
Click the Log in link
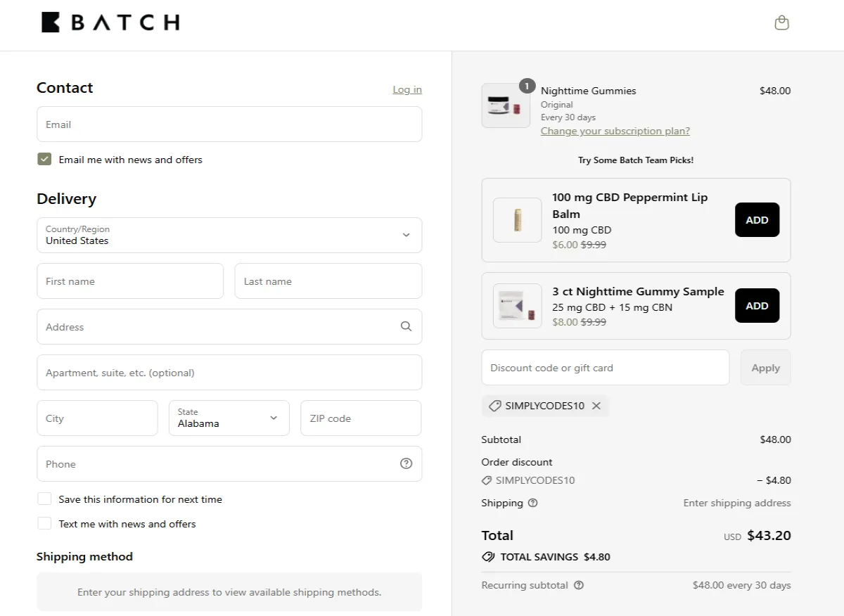[407, 89]
